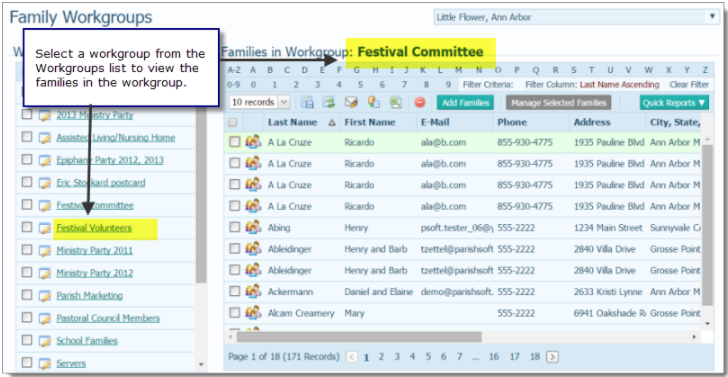728x377 pixels.
Task: Filter last names by letter M
Action: pyautogui.click(x=458, y=71)
